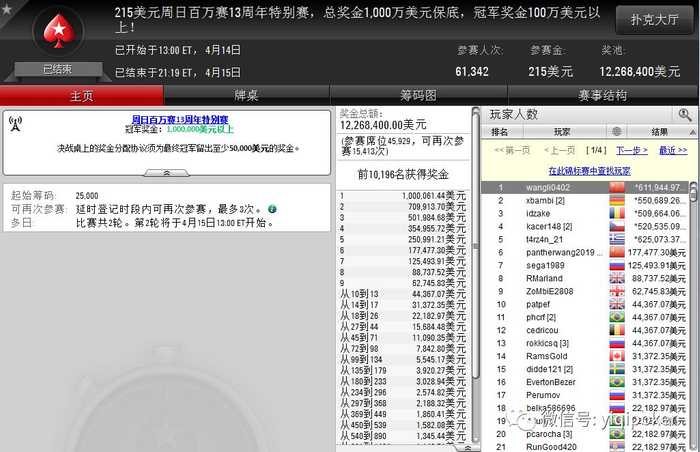Expand the prize list using bottom chevron
The width and height of the screenshot is (700, 452).
point(467,448)
